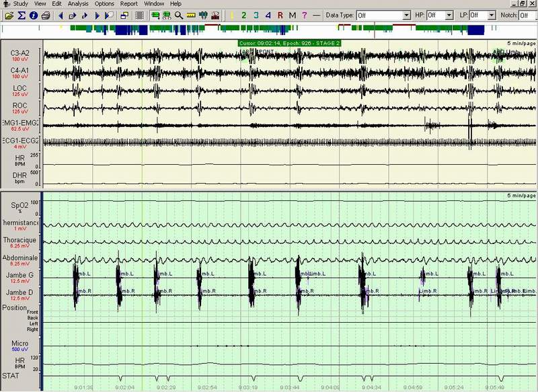Advance to next page with right arrow
Screen dimensions: 538x392
(x=97, y=15)
